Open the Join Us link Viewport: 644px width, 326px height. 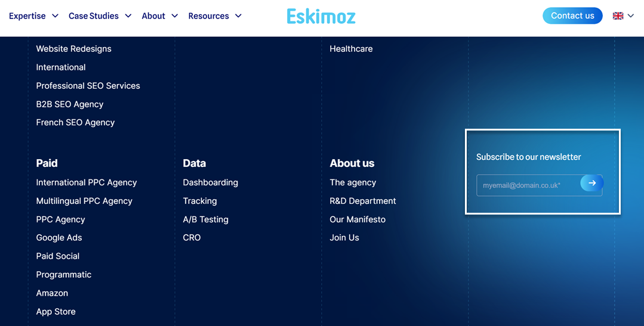344,238
